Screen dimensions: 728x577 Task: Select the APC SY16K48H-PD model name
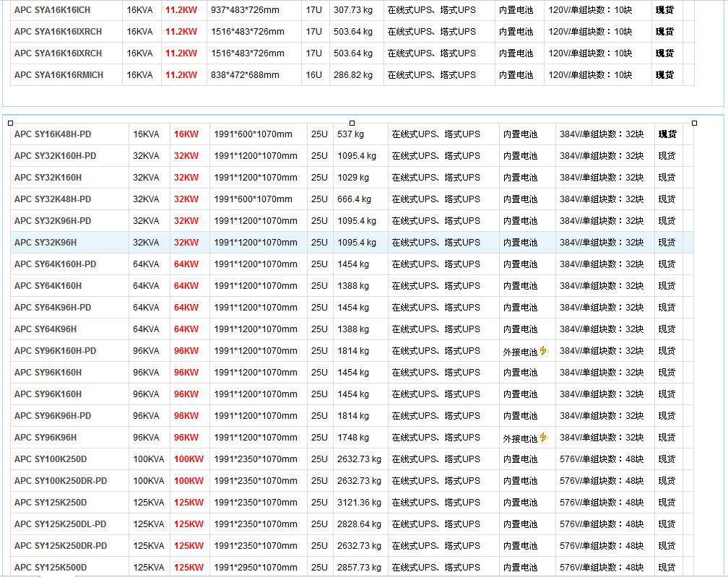[x=53, y=134]
